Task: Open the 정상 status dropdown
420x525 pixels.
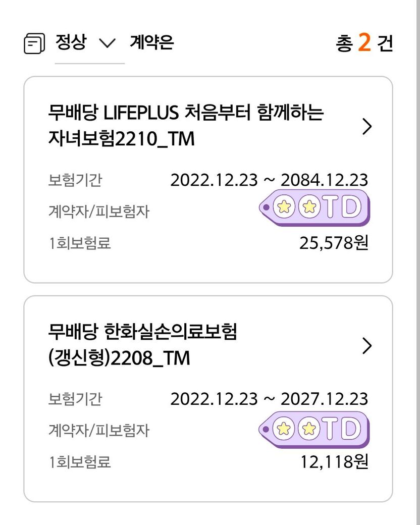Action: [x=89, y=43]
